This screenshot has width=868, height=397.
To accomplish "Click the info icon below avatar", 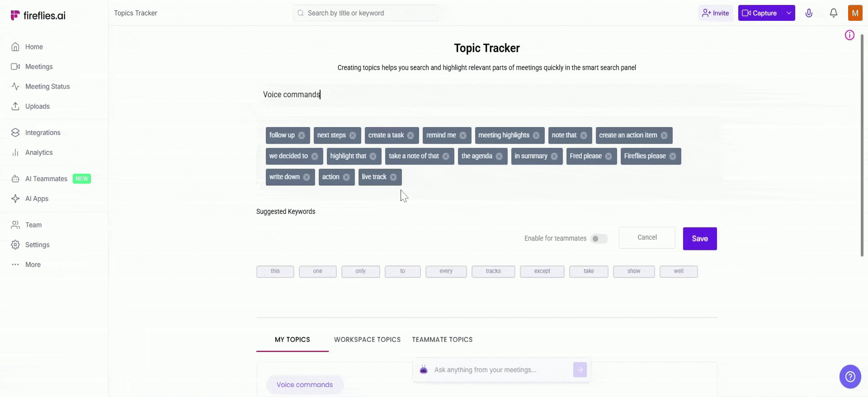I will 849,35.
